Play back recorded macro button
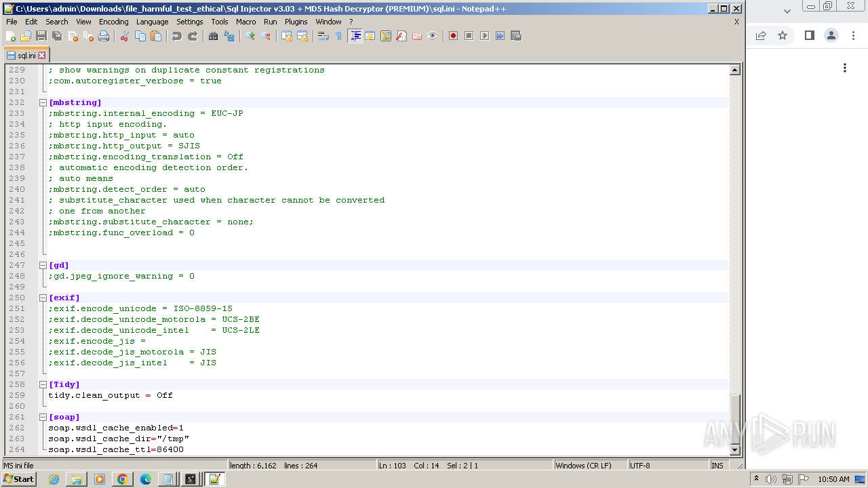Image resolution: width=868 pixels, height=488 pixels. [484, 36]
